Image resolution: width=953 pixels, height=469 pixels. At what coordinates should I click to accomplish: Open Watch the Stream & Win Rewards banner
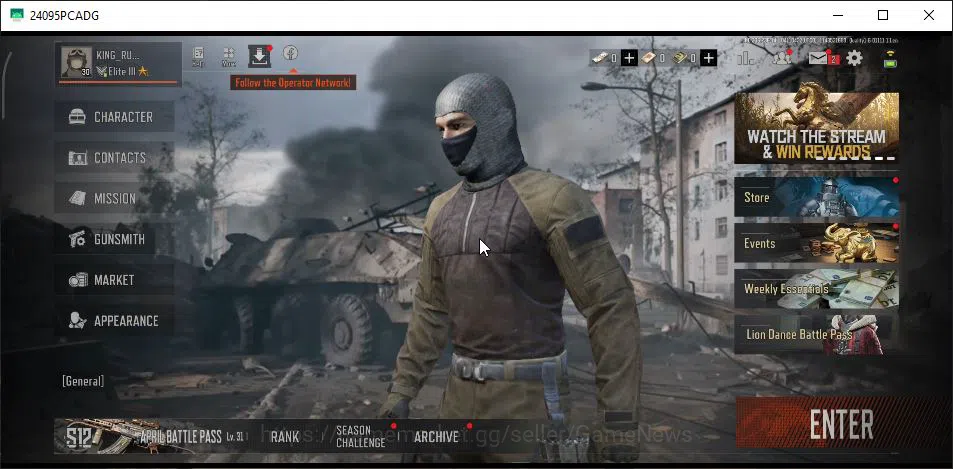(816, 128)
